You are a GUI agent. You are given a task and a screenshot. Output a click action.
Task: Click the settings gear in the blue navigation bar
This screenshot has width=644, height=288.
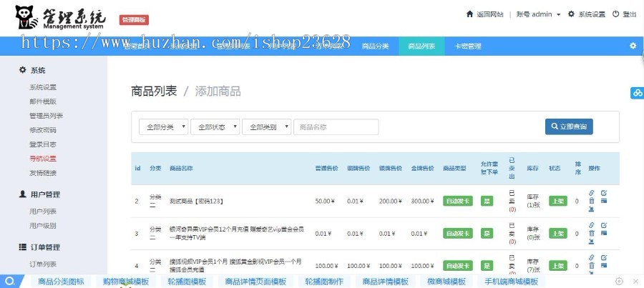(x=633, y=46)
